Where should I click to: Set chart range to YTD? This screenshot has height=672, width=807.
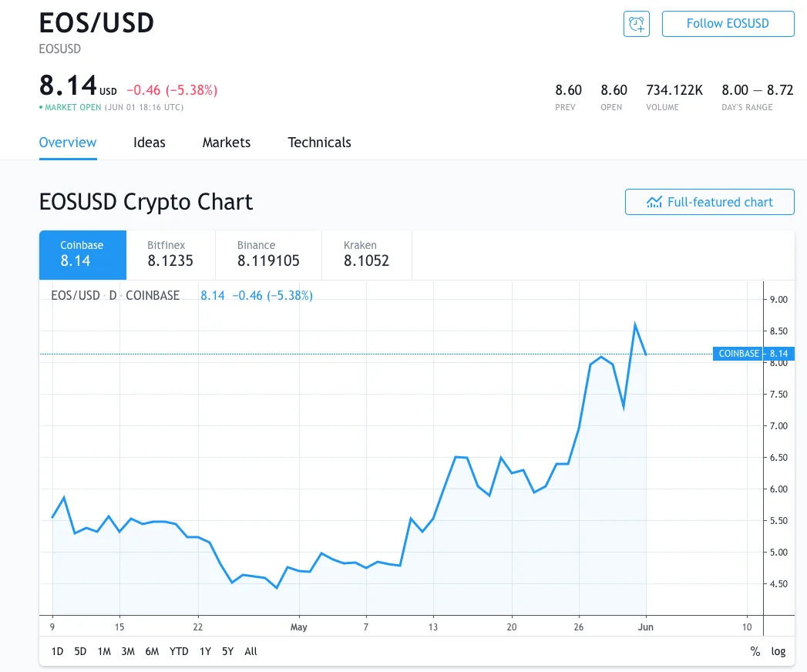tap(179, 651)
